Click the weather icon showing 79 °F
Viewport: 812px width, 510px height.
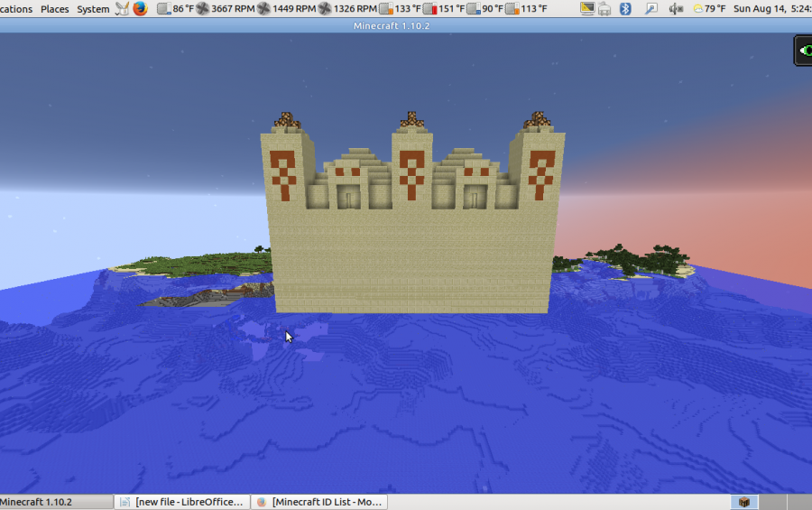pos(698,8)
